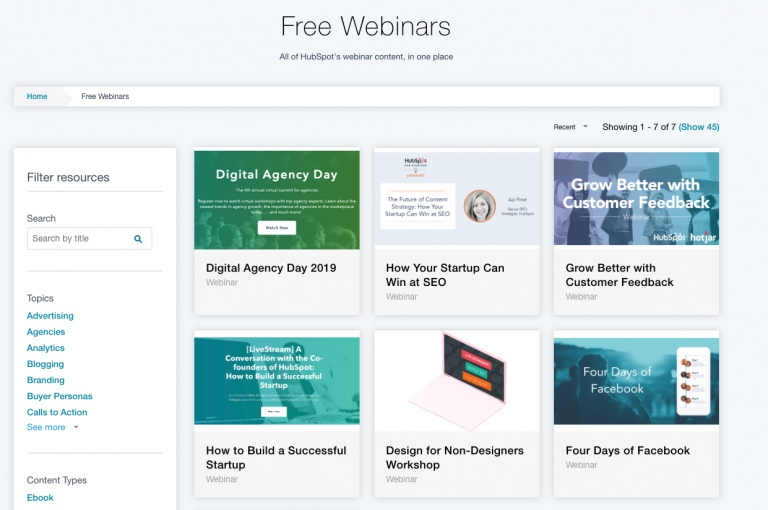Open Digital Agency Day thumbnail
768x510 pixels.
pyautogui.click(x=277, y=200)
